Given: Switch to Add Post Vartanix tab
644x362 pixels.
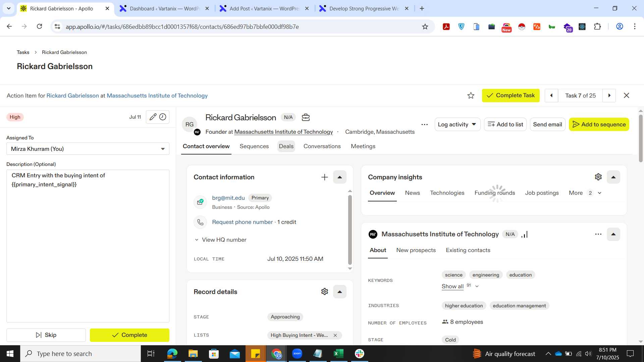Looking at the screenshot, I should (265, 9).
